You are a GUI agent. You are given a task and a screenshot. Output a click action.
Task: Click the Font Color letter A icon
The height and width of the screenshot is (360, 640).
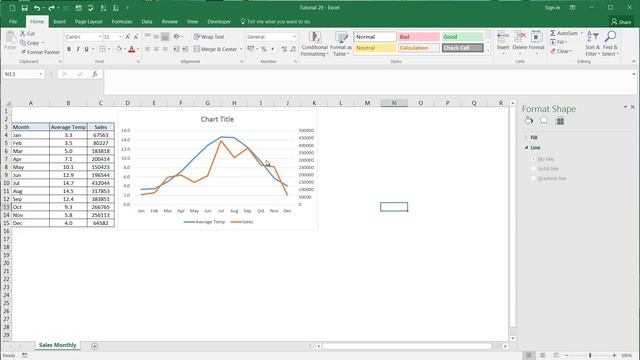point(131,49)
